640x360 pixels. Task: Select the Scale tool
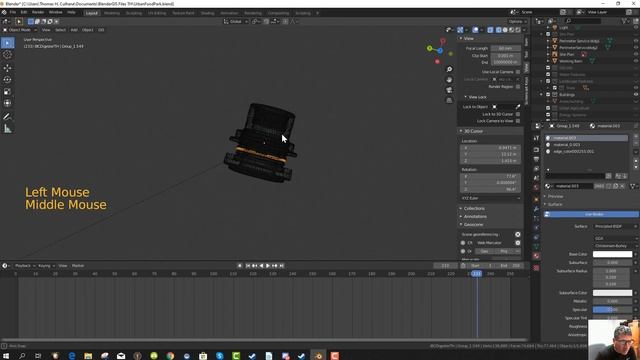7,91
